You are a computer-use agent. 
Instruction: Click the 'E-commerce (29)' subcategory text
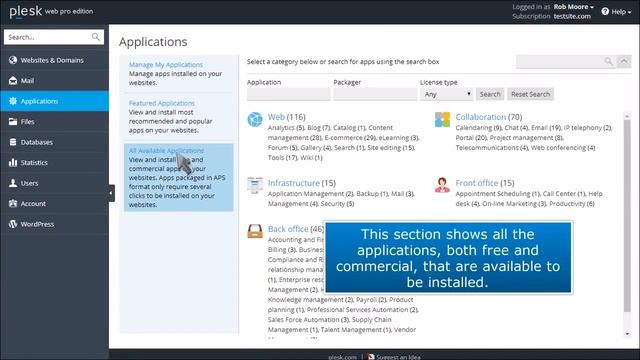pos(350,138)
